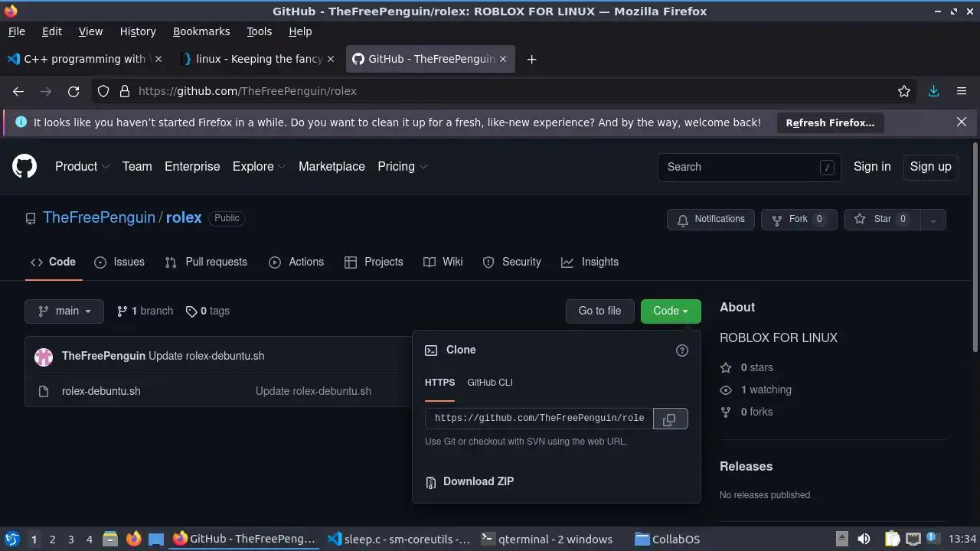Click the Sign in link
This screenshot has height=551, width=980.
872,166
